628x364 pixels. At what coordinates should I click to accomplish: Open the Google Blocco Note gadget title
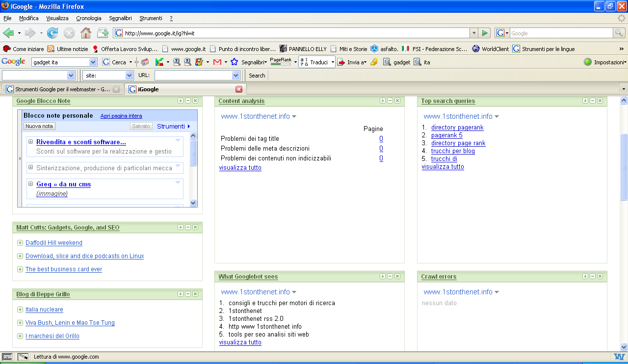[43, 101]
